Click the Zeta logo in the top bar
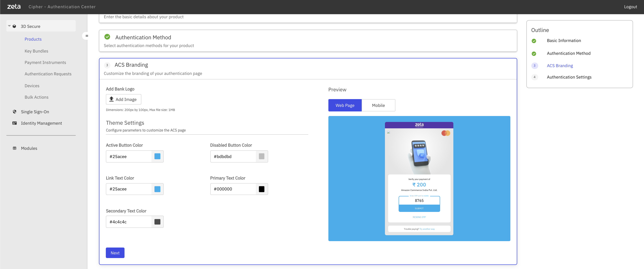The width and height of the screenshot is (644, 269). (x=14, y=6)
